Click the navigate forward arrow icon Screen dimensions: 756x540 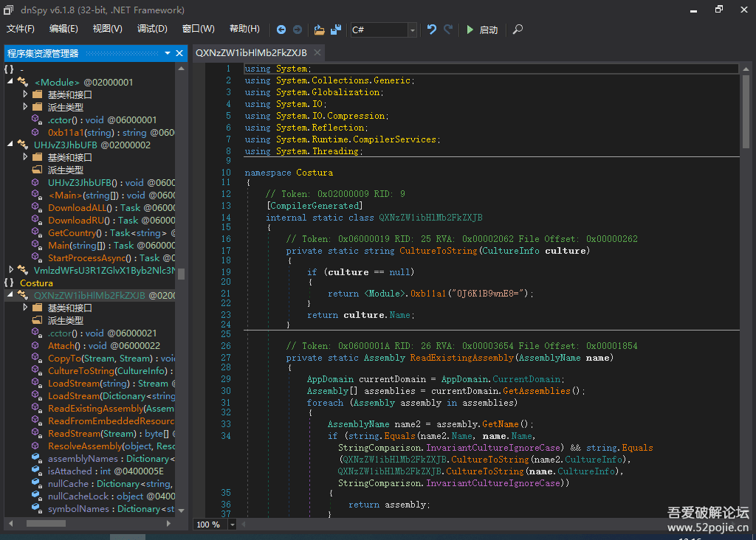(298, 30)
